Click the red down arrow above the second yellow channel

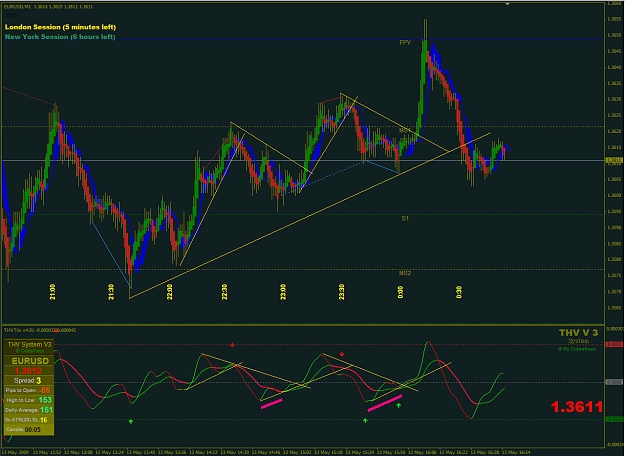click(342, 354)
